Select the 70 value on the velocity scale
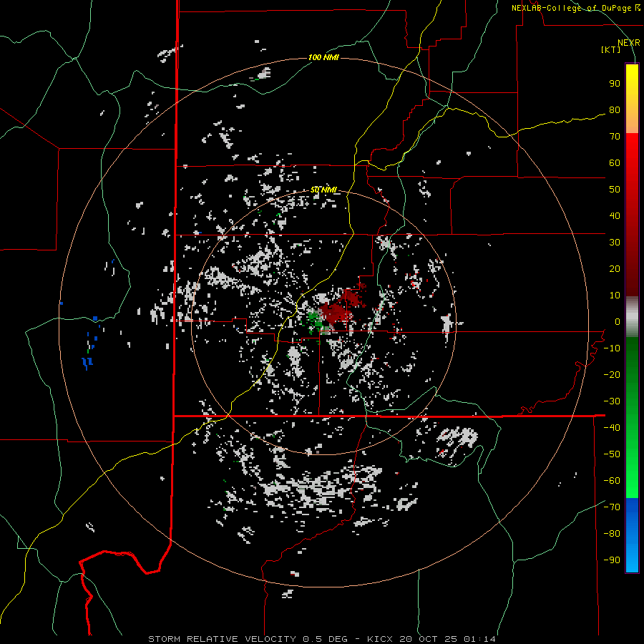 coord(615,137)
